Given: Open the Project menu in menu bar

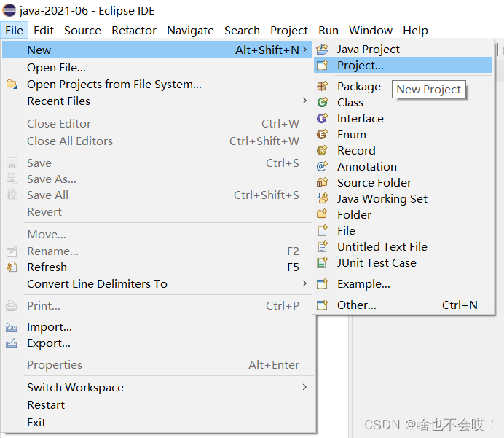Looking at the screenshot, I should (x=289, y=30).
